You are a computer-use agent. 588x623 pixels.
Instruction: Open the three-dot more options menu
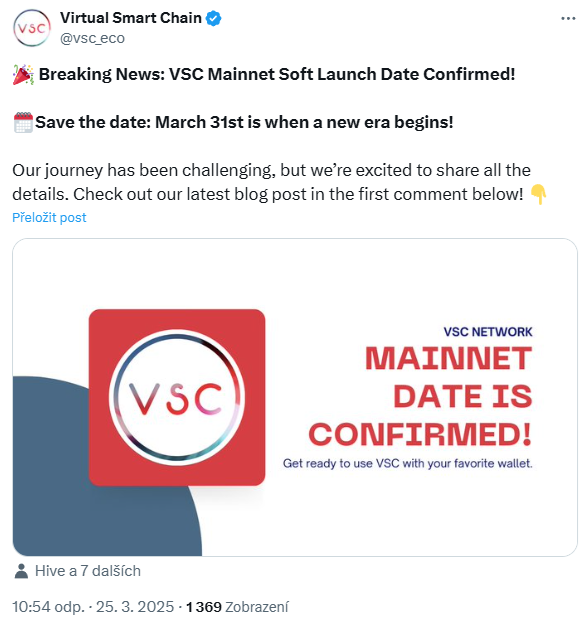568,18
